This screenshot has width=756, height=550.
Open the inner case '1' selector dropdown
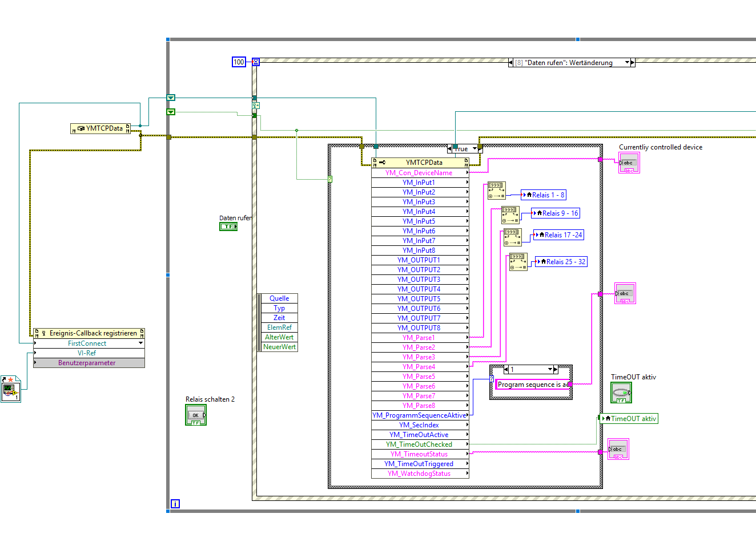(x=550, y=370)
